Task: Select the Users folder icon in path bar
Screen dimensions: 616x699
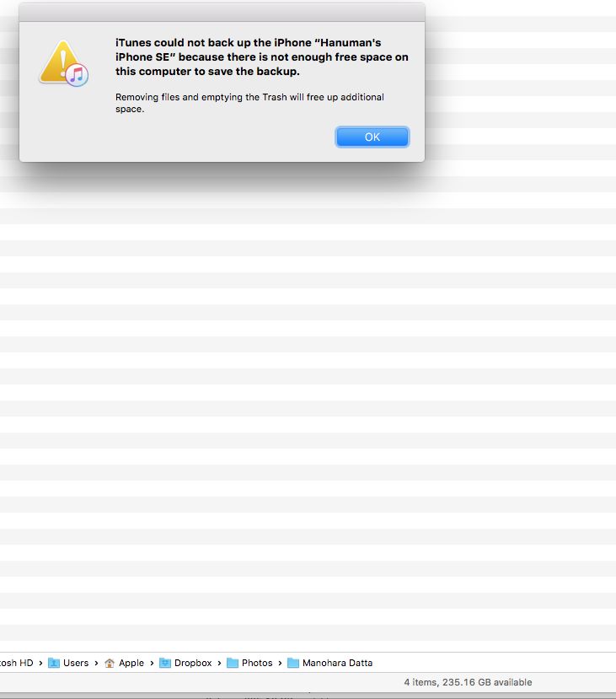Action: [x=54, y=663]
